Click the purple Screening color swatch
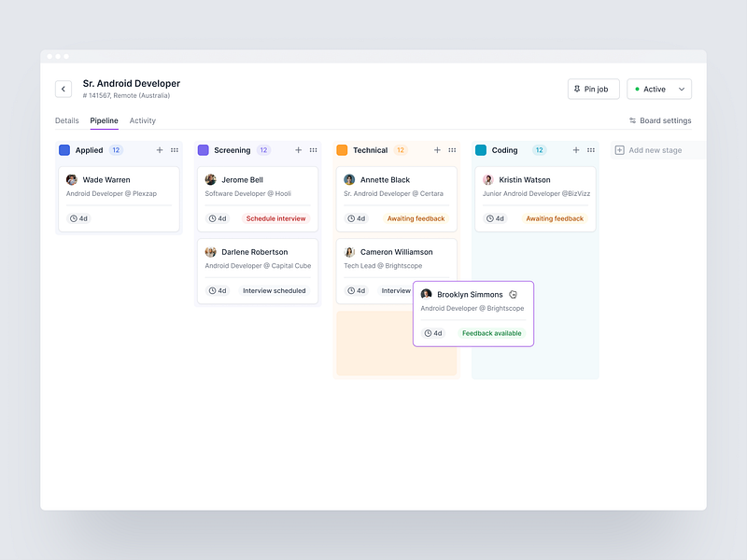This screenshot has width=747, height=560. tap(203, 150)
